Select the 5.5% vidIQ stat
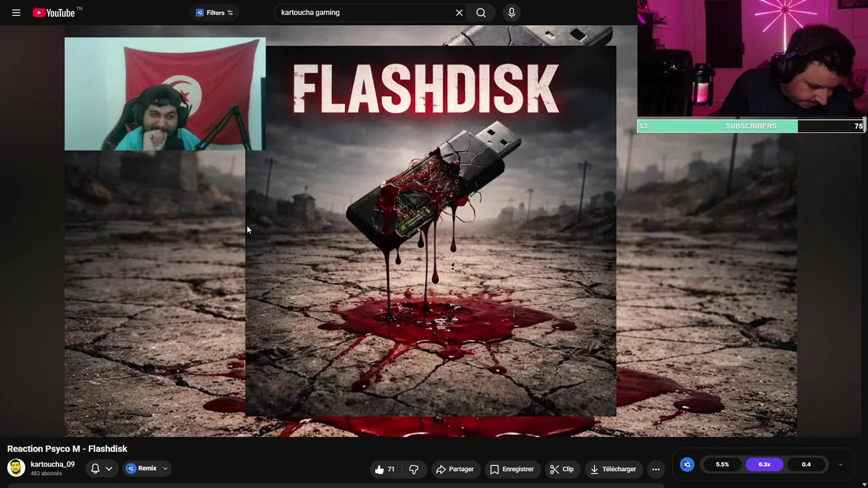 click(722, 464)
